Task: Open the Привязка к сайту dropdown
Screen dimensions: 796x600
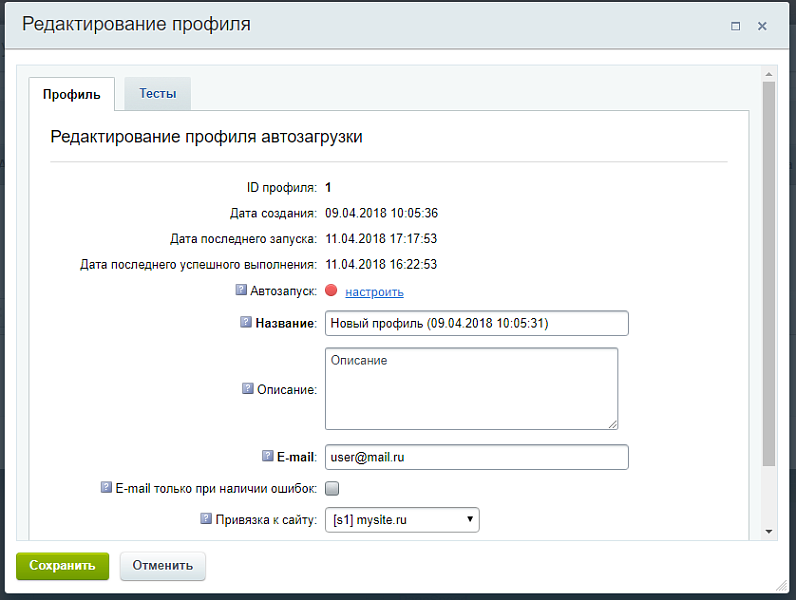Action: [x=402, y=520]
